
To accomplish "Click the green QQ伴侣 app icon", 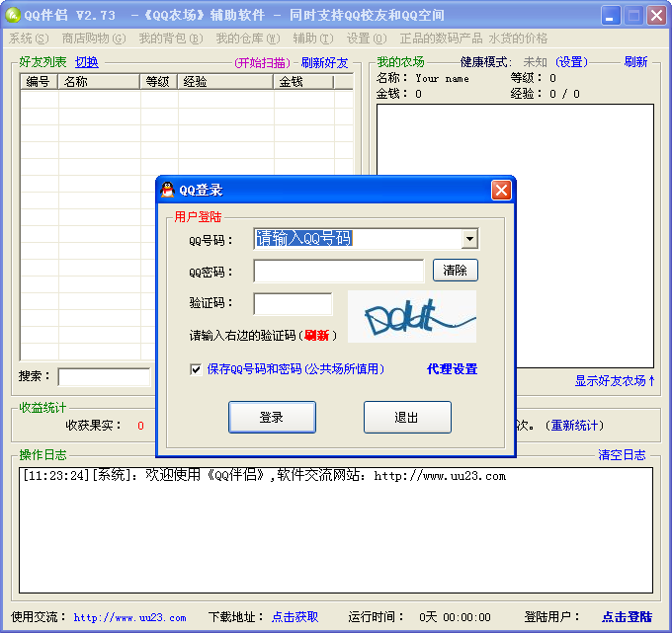I will (13, 16).
